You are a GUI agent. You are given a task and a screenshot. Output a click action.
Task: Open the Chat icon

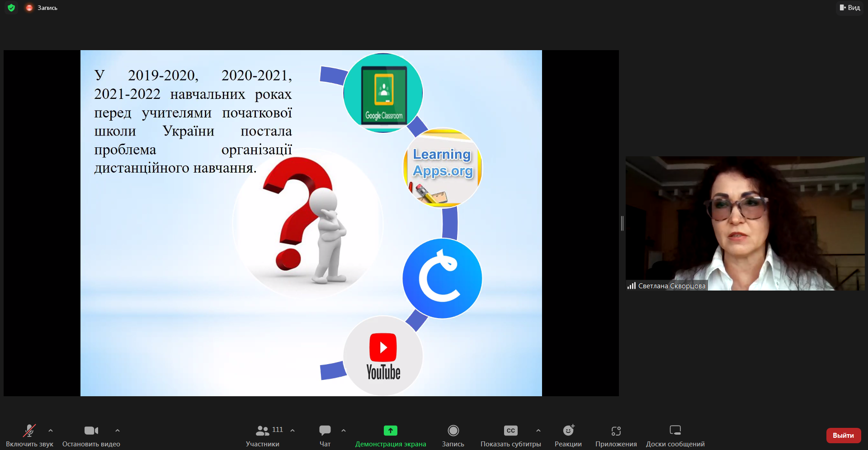pos(325,431)
